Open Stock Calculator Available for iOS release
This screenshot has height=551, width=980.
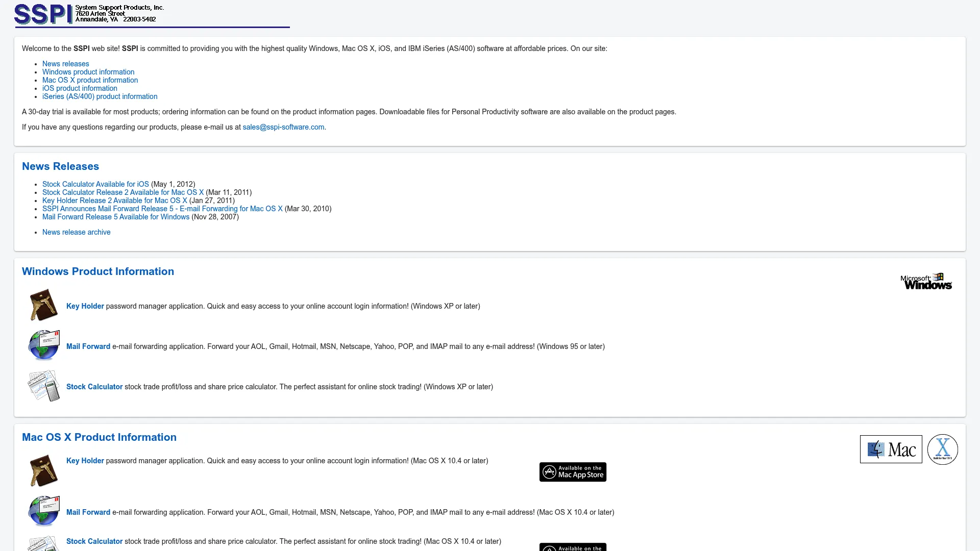(95, 184)
